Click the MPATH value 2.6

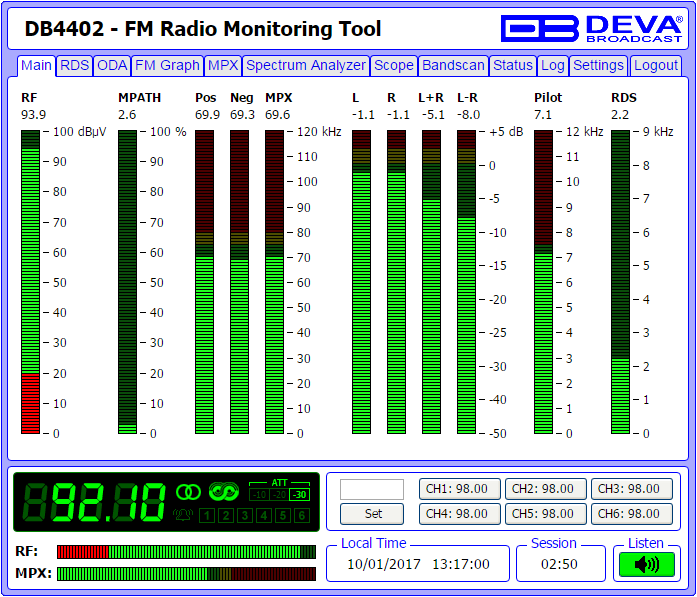point(127,115)
